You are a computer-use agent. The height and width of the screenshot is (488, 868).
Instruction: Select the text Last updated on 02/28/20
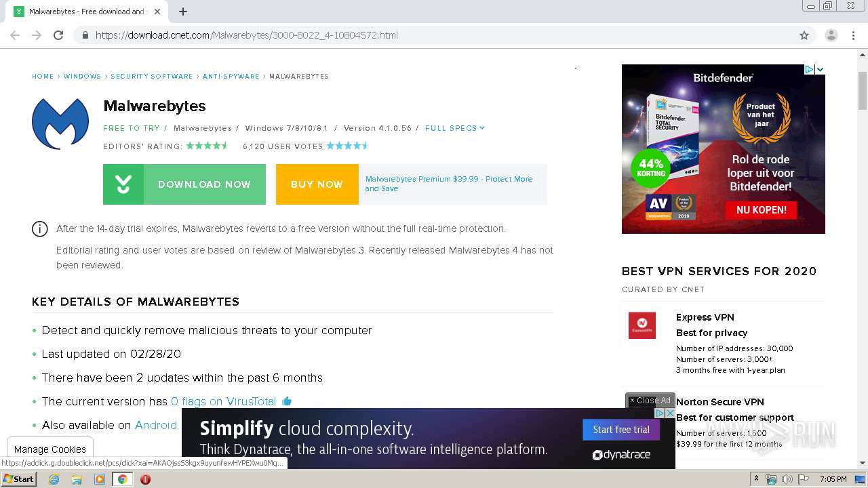point(111,354)
